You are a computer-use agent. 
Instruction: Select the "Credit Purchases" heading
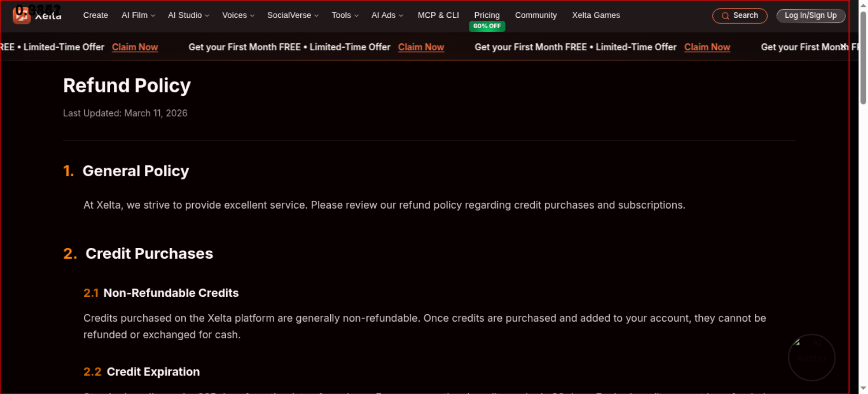(149, 253)
